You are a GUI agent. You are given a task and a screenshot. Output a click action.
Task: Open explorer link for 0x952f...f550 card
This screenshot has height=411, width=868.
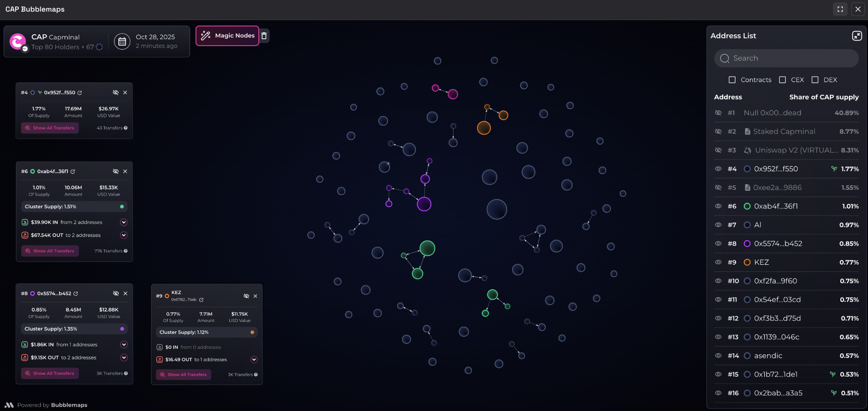pyautogui.click(x=80, y=93)
